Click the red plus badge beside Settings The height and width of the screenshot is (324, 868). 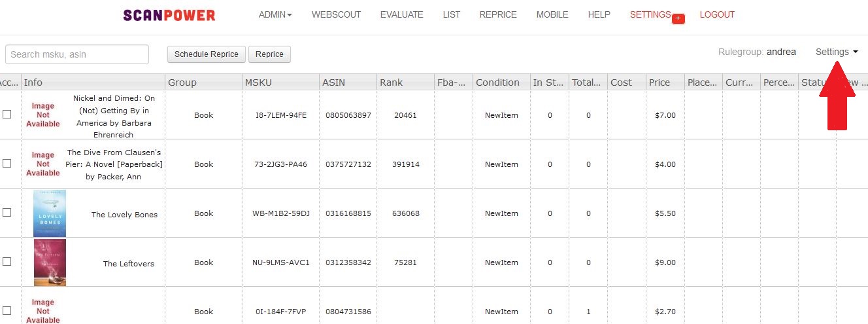[678, 19]
